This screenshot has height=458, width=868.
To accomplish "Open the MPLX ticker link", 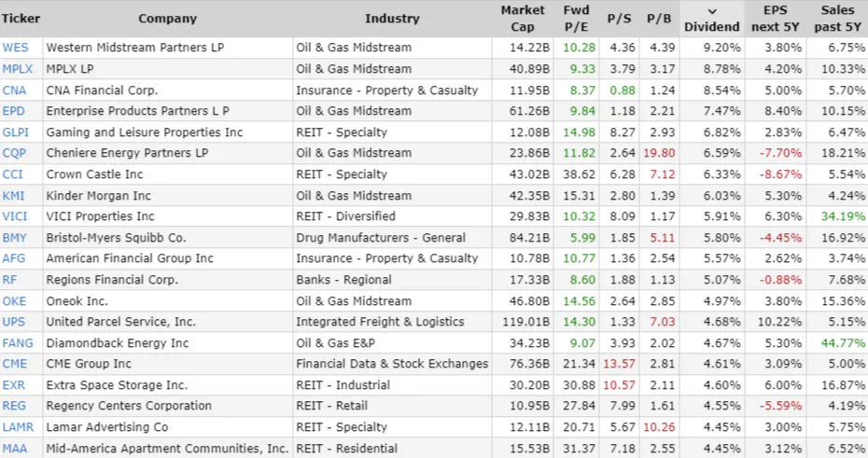I will 17,69.
